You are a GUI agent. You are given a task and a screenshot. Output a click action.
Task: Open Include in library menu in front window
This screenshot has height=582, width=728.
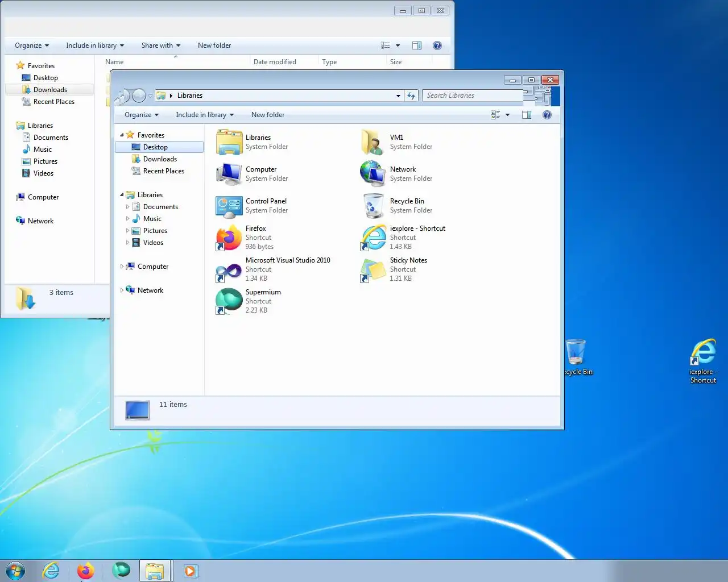[x=205, y=115]
